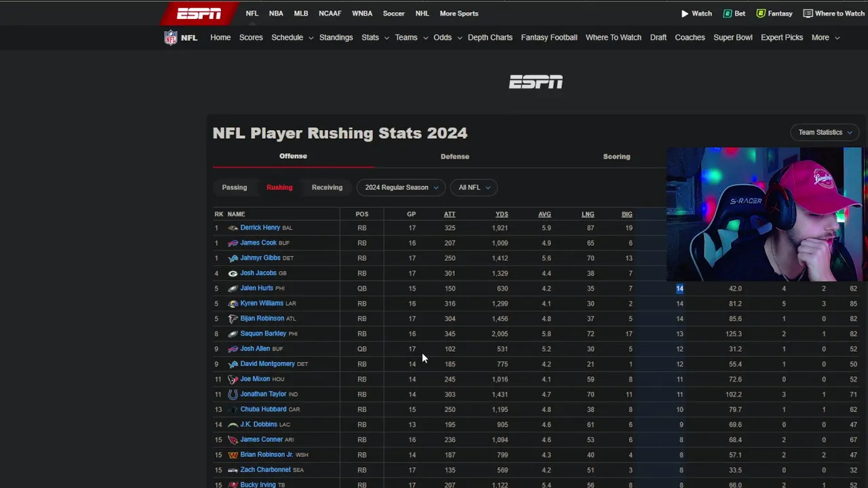Sort the table by LNG column
The width and height of the screenshot is (868, 488).
[588, 214]
